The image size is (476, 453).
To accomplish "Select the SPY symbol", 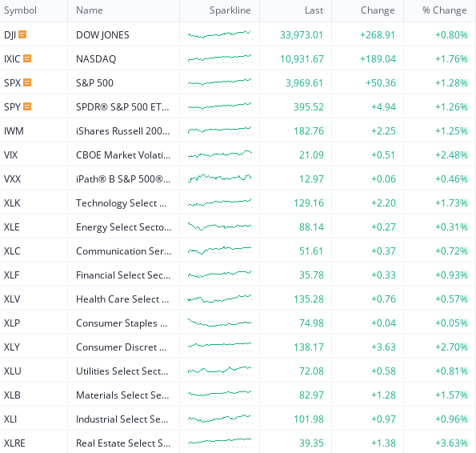I will 12,107.
